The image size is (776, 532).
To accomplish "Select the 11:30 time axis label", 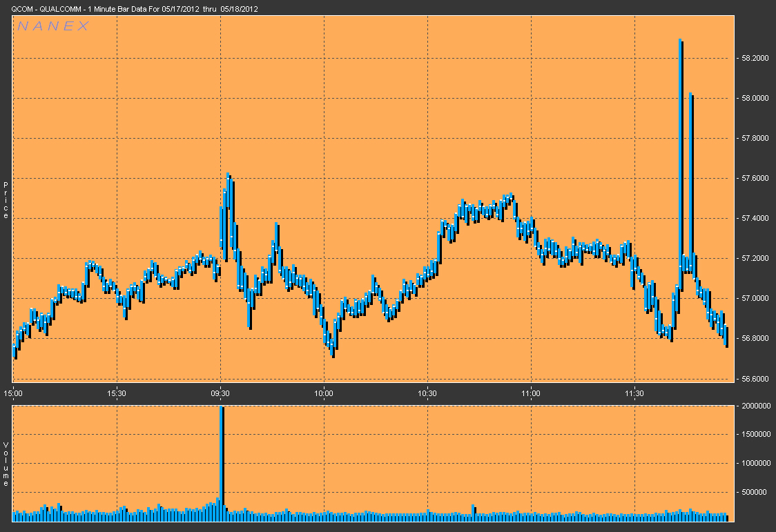I will pos(634,393).
